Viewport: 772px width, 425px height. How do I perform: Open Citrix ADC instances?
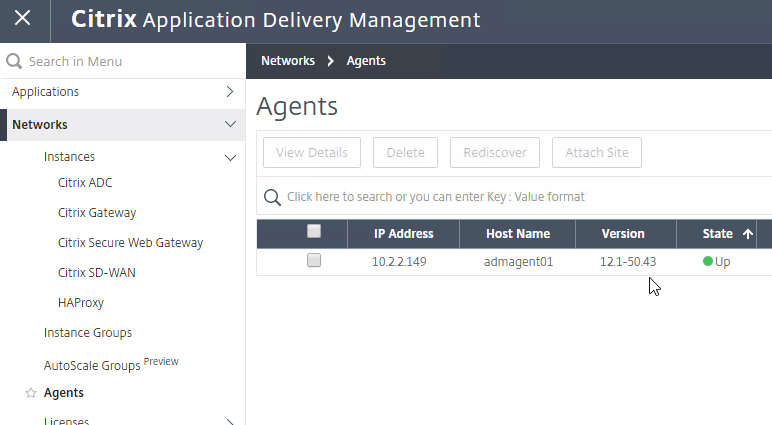tap(85, 183)
